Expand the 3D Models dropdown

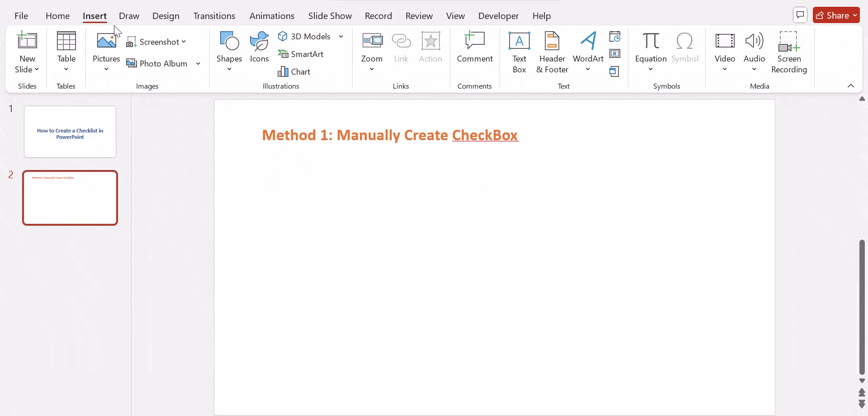[341, 36]
